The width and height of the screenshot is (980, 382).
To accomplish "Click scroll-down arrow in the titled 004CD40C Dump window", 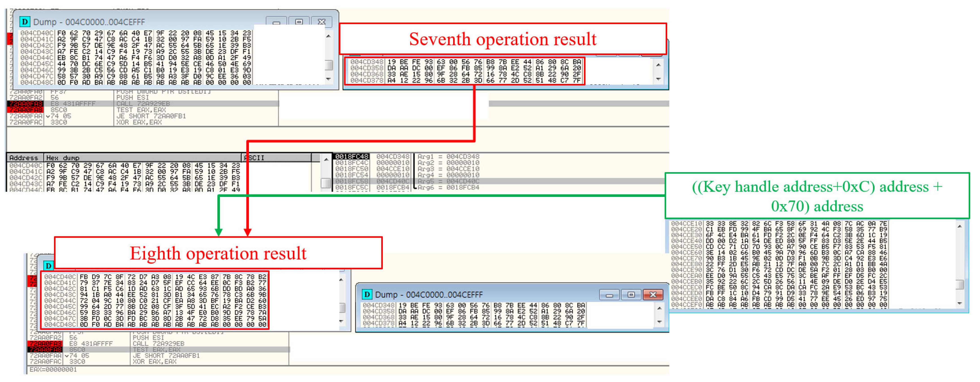I will coord(328,79).
